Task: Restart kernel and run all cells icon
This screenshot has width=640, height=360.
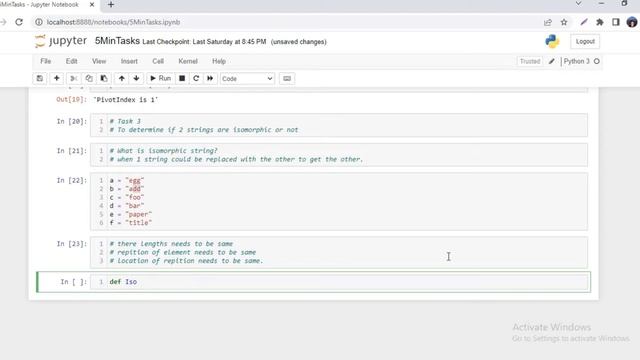Action: [x=210, y=78]
